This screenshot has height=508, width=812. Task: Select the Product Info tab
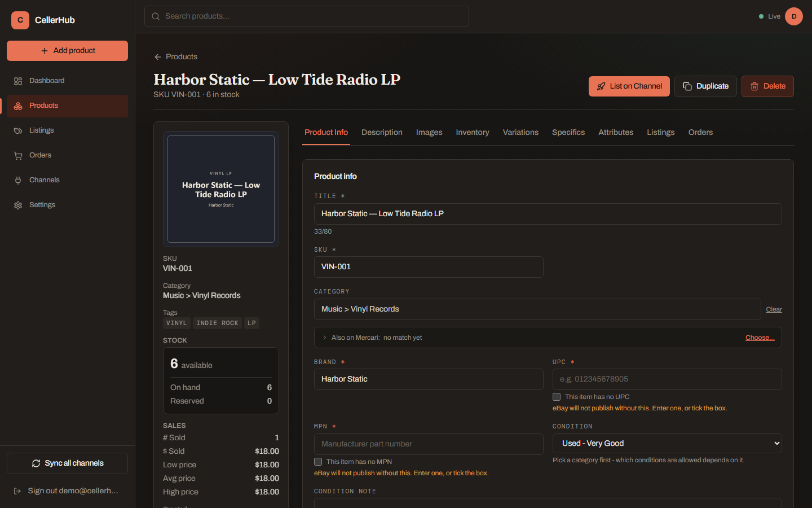(x=326, y=133)
